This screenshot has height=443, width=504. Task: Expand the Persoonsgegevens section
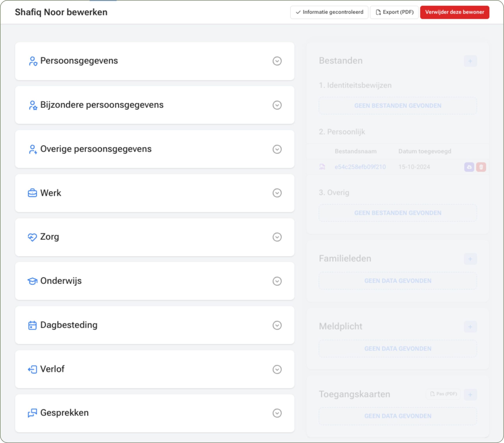[x=277, y=61]
